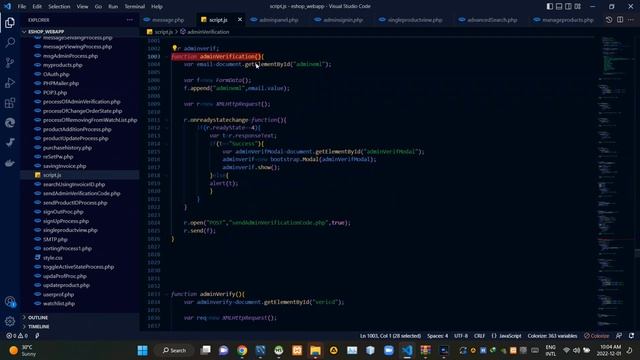Screen dimensions: 640x360
Task: Toggle the panel layout icon
Action: (x=559, y=7)
